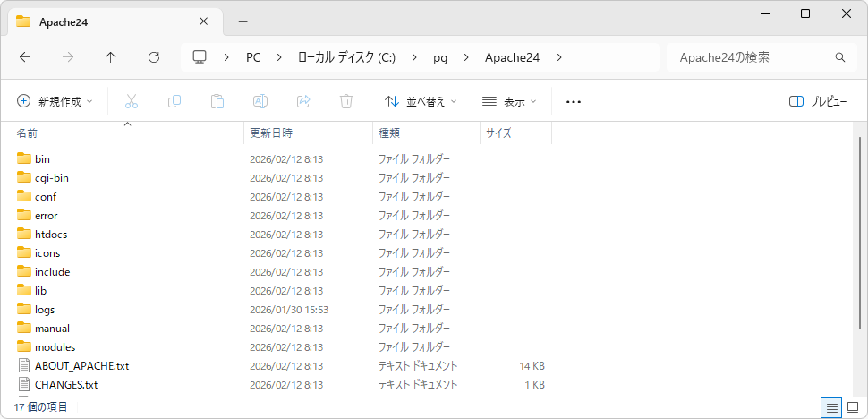Click the logs date 2026/01/30 15:53
This screenshot has height=419, width=868.
click(x=290, y=310)
